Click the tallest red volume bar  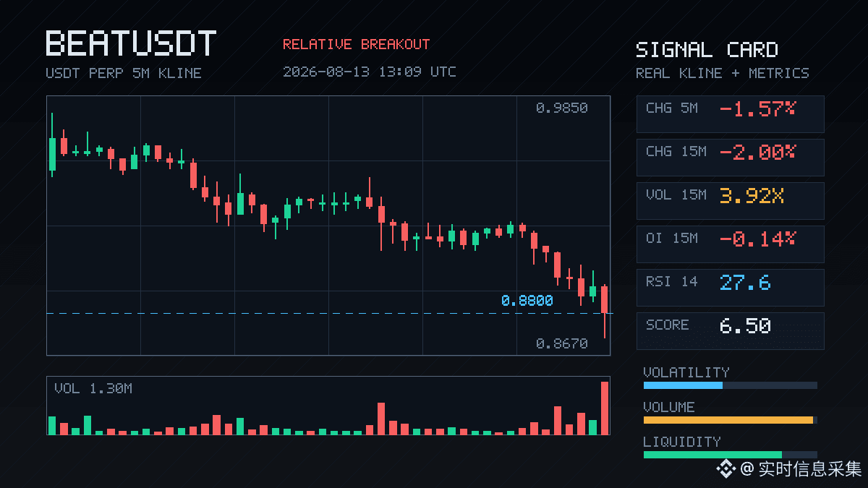[x=605, y=408]
